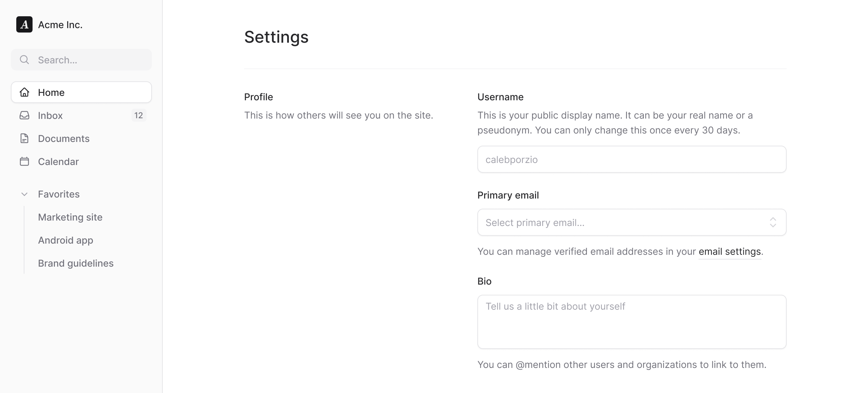Click the Calendar icon in sidebar
Viewport: 868px width, 393px height.
click(24, 161)
